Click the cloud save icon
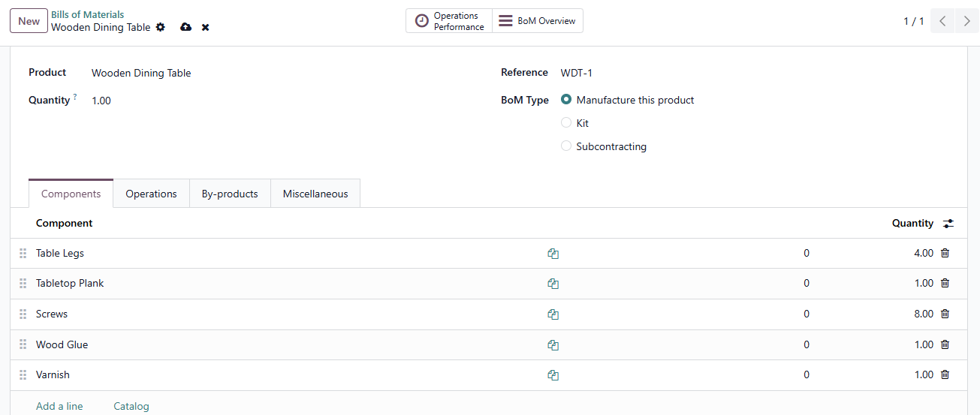The image size is (980, 415). pos(185,27)
